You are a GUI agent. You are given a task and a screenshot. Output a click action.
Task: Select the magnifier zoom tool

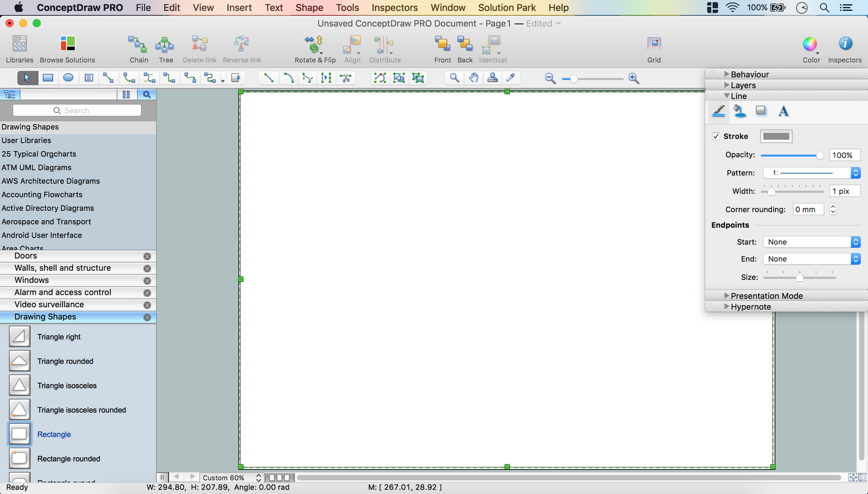[455, 78]
